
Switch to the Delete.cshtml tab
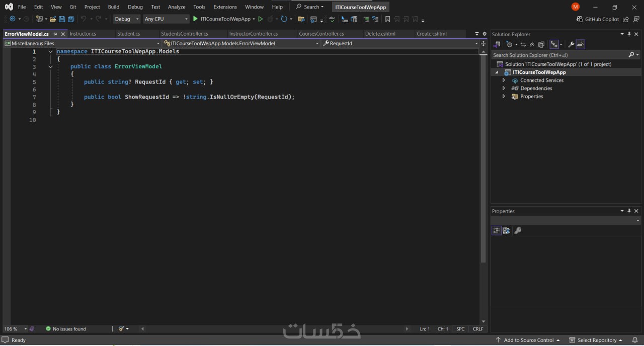(380, 34)
